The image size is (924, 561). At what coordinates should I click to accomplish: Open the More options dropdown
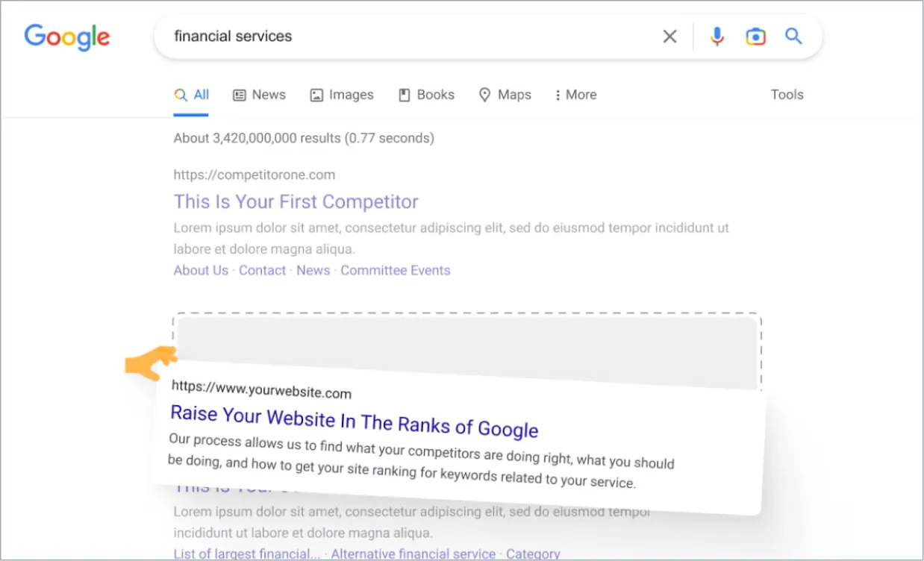[x=575, y=95]
